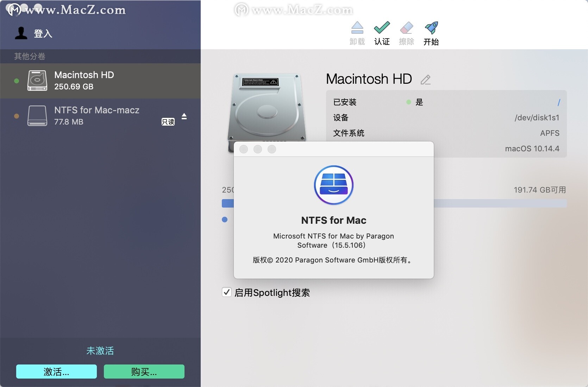Screen dimensions: 588x387
Task: Click the Unmount (卸载) toolbar icon
Action: pyautogui.click(x=357, y=27)
